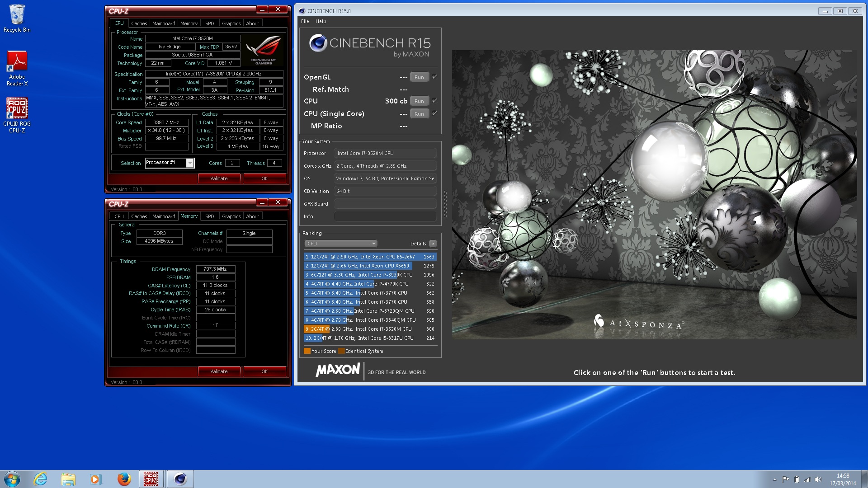This screenshot has height=488, width=868.
Task: Switch to Cinebench taskbar button
Action: pyautogui.click(x=180, y=479)
